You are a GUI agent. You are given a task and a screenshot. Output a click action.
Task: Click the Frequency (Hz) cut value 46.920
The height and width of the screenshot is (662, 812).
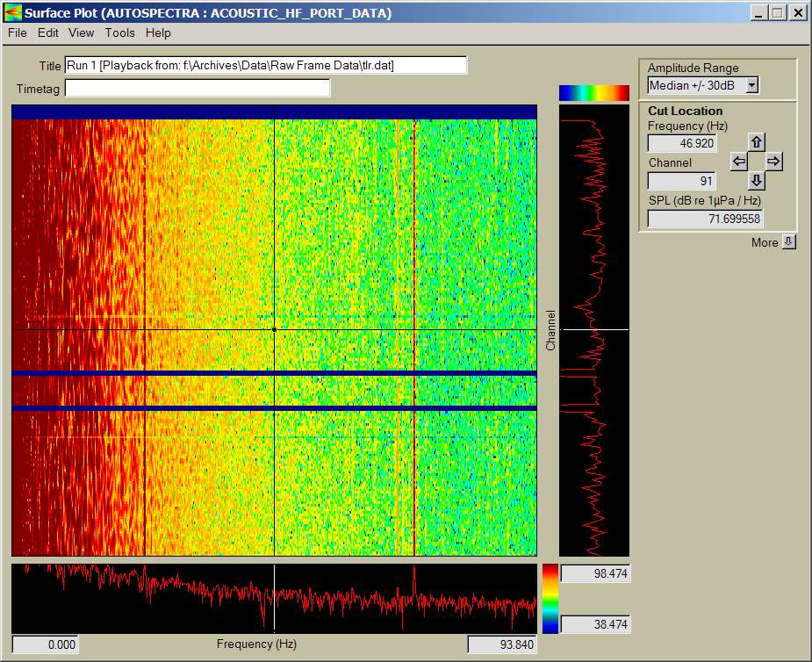tap(682, 143)
